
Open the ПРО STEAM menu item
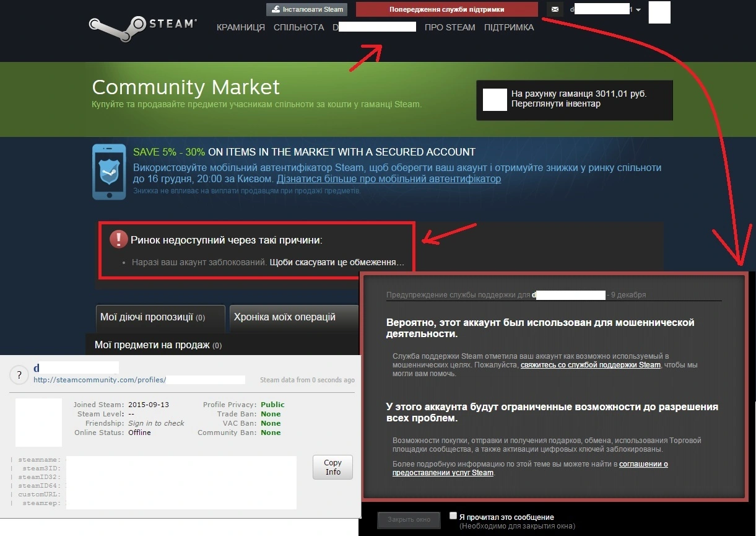[450, 27]
